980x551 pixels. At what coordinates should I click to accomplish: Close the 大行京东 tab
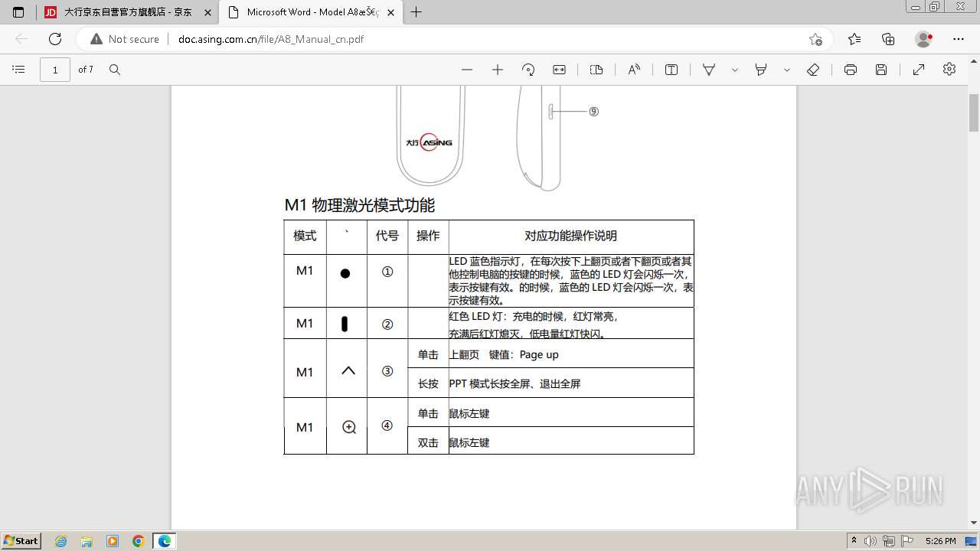pyautogui.click(x=207, y=12)
